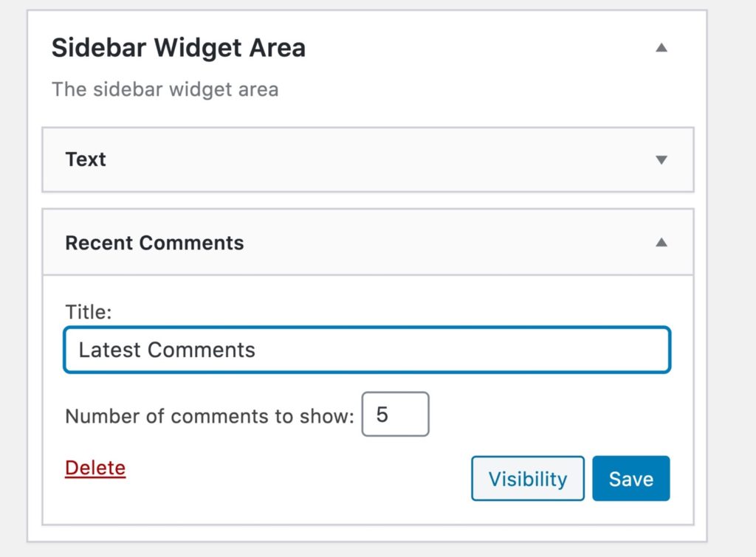Open the Visibility options
Image resolution: width=756 pixels, height=557 pixels.
click(x=527, y=478)
